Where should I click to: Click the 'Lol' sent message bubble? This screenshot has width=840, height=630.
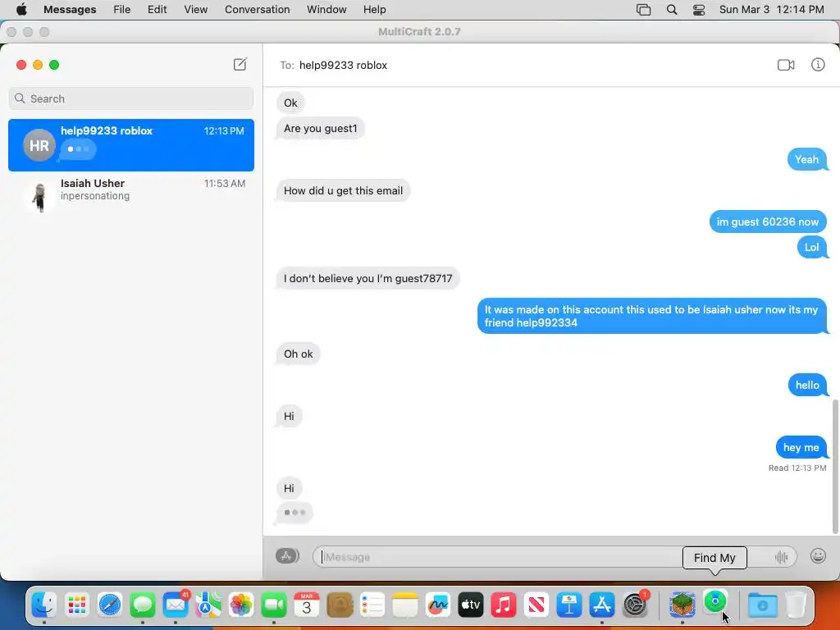click(811, 248)
